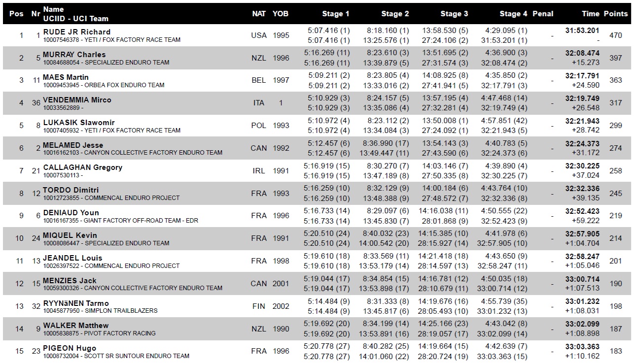Click TORDO Dimitri's points value 245

click(616, 194)
